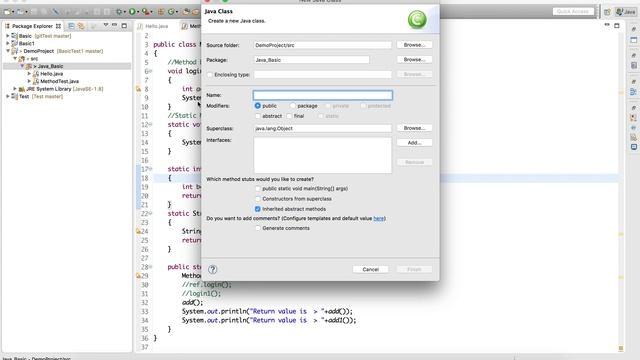
Task: Focus the class Name input field
Action: 322,95
